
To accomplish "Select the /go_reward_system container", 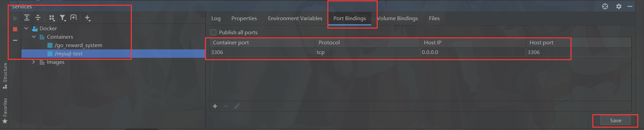I will click(78, 45).
